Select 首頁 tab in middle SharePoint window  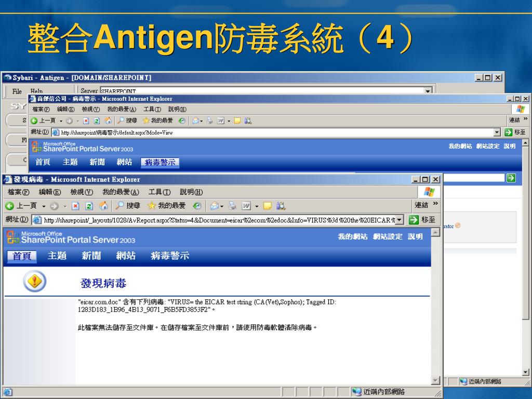tap(43, 162)
